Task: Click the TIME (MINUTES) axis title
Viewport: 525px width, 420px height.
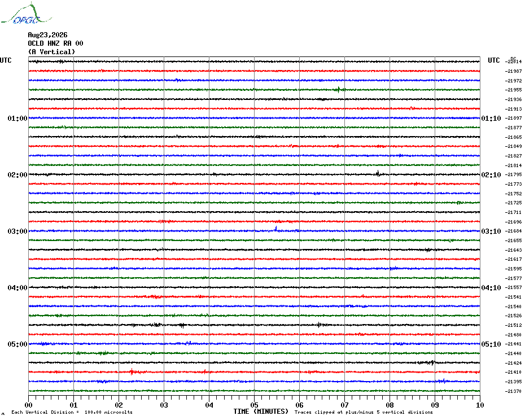Action: click(x=261, y=412)
